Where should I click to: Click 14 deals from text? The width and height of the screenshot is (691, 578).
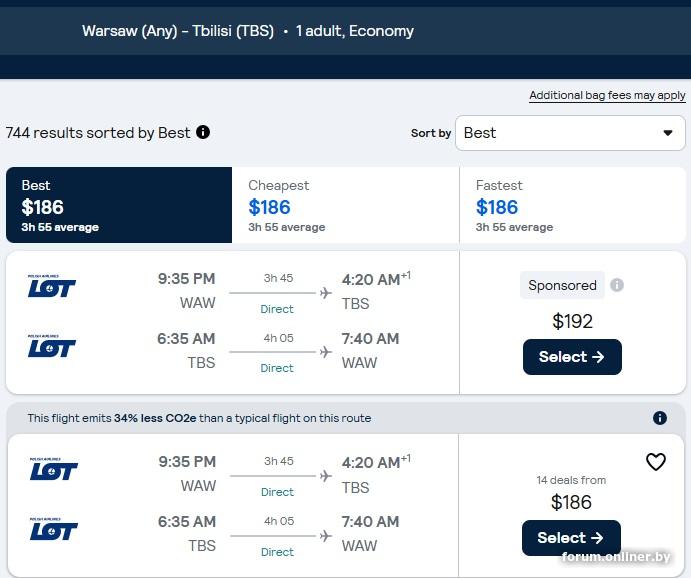click(571, 480)
